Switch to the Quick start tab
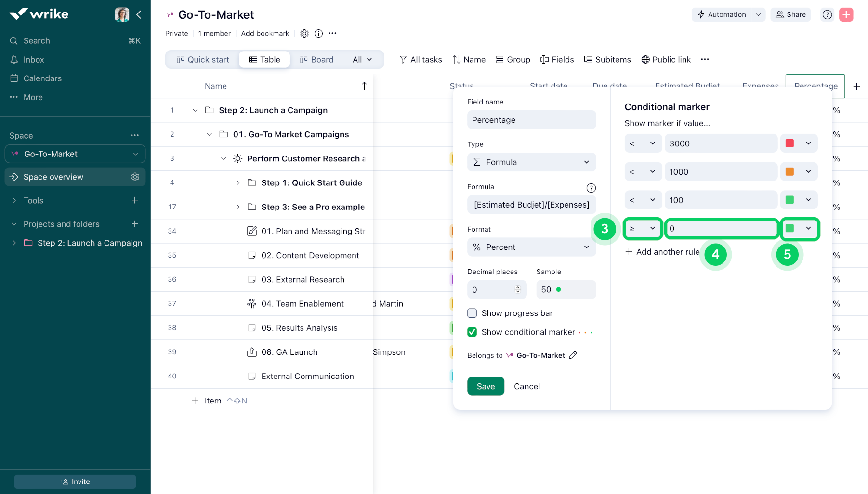Image resolution: width=868 pixels, height=494 pixels. click(x=203, y=60)
